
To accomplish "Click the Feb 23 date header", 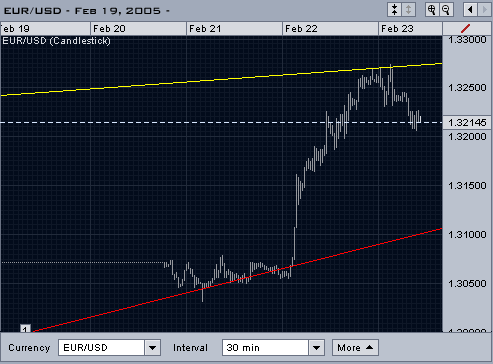I will click(410, 29).
